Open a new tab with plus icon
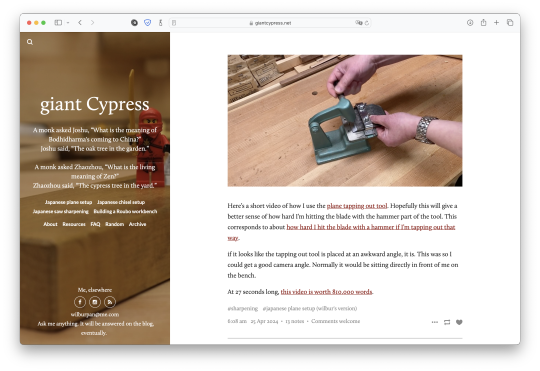Viewport: 540px width, 371px height. click(x=496, y=23)
